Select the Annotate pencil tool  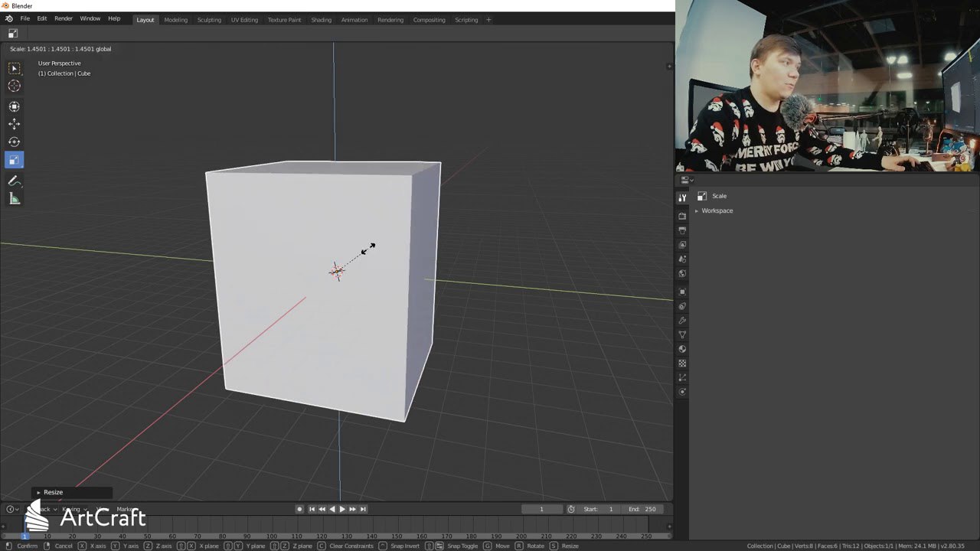(x=14, y=181)
